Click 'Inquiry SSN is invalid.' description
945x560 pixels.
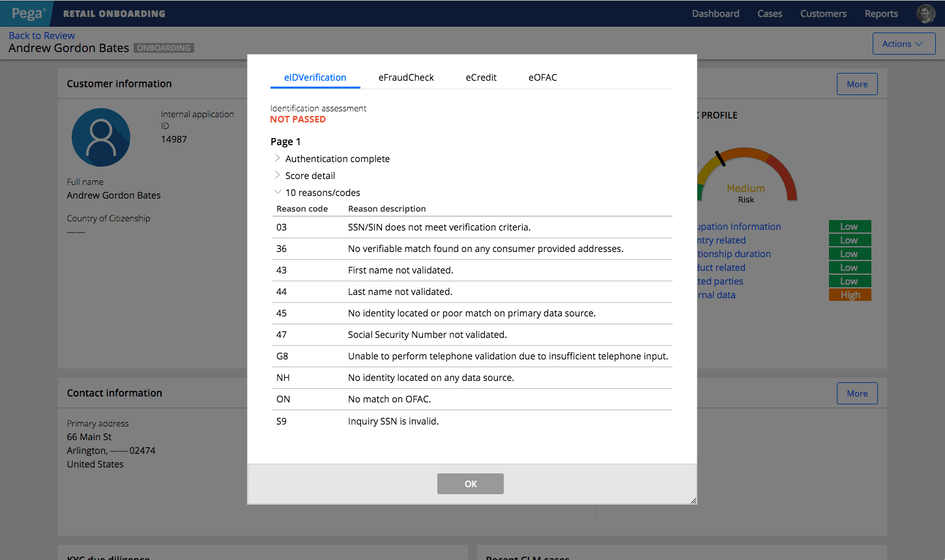tap(394, 421)
